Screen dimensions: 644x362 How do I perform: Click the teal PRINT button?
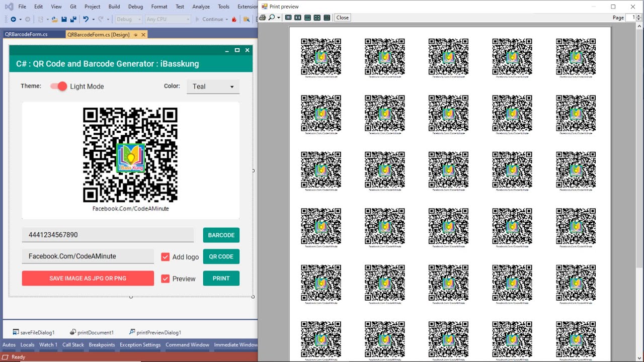[221, 278]
